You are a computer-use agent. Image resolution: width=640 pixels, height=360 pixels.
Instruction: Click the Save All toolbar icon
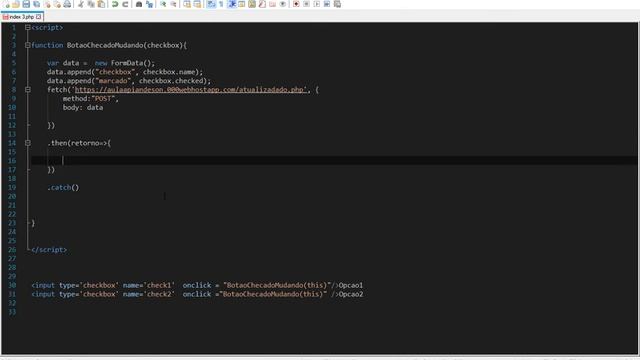point(36,4)
